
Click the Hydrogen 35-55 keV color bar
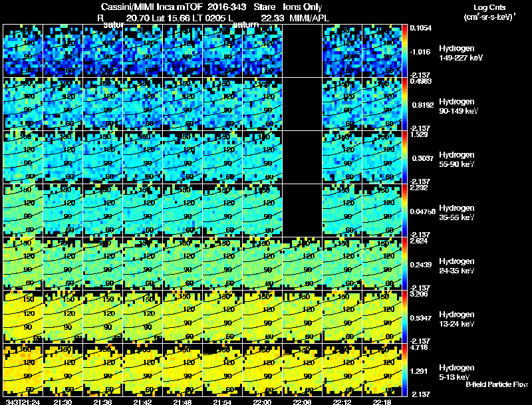pos(404,210)
